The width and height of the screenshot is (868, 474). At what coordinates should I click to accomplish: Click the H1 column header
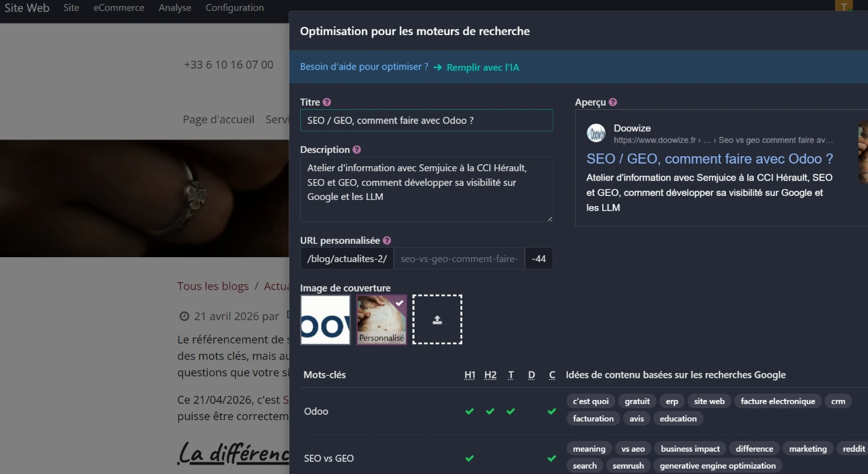click(x=470, y=375)
